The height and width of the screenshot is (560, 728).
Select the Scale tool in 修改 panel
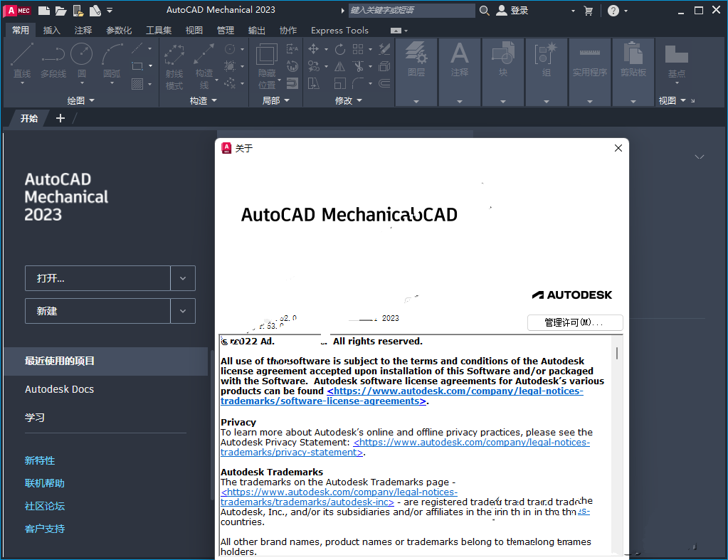point(340,83)
